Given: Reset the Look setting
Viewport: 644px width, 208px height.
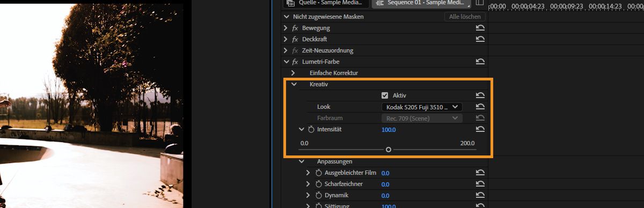Looking at the screenshot, I should (x=480, y=107).
